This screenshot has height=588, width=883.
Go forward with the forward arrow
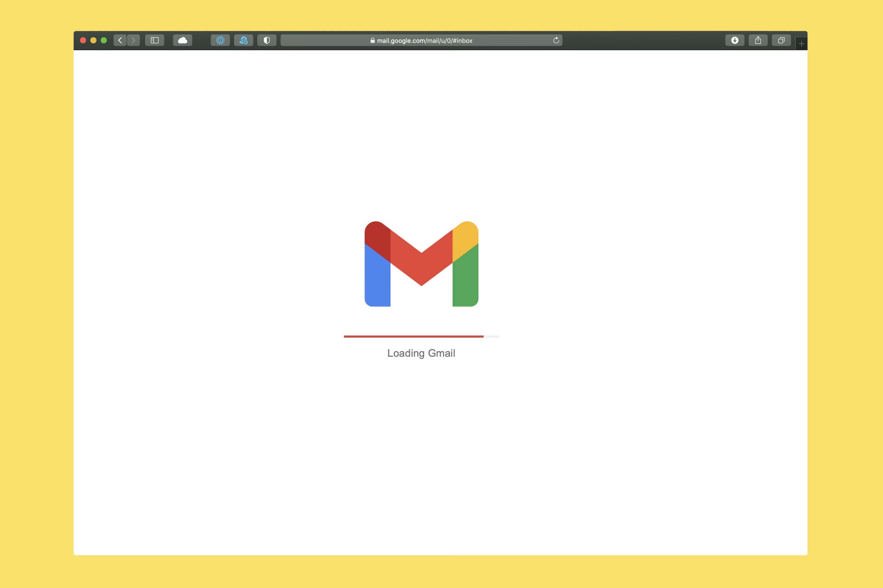(x=133, y=40)
